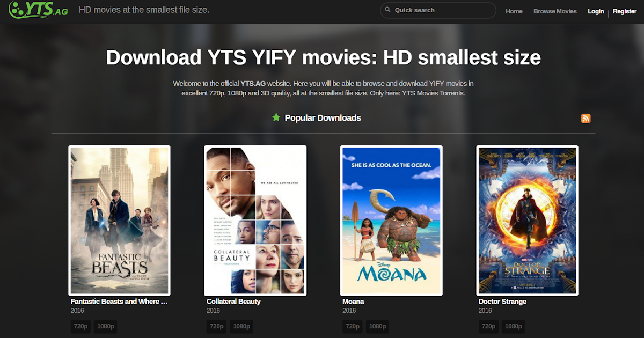
Task: Download Moana in 1080p
Action: pos(378,326)
